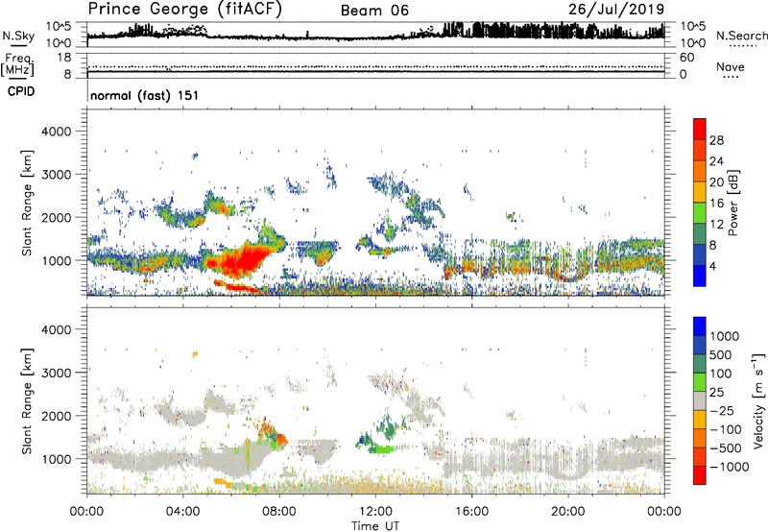The image size is (768, 532).
Task: Click the 04:00 time axis label
Action: 182,512
